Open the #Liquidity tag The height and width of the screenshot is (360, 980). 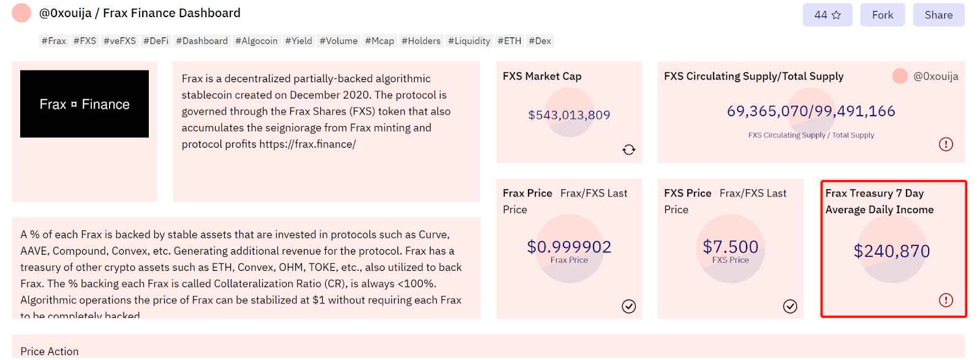pos(469,41)
